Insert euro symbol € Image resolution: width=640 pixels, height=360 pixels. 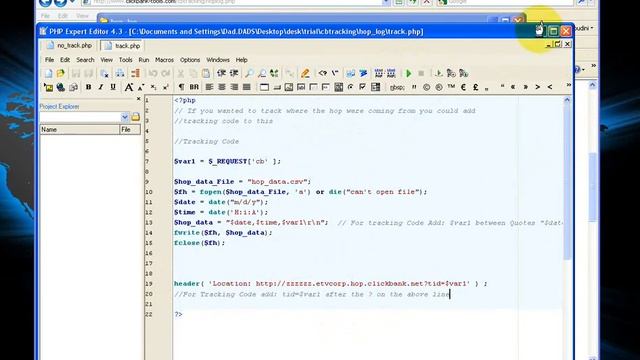(463, 87)
